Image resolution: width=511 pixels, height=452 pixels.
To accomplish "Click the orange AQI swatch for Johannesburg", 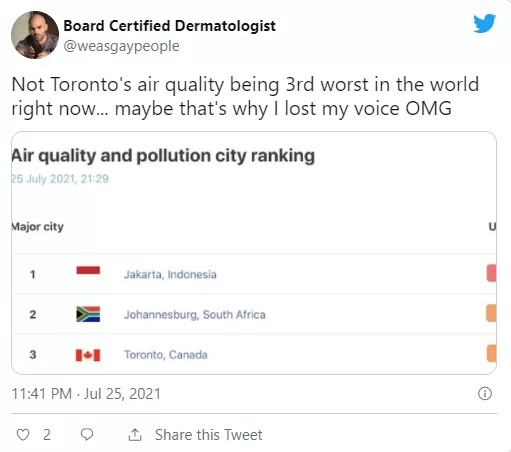I will coord(491,313).
